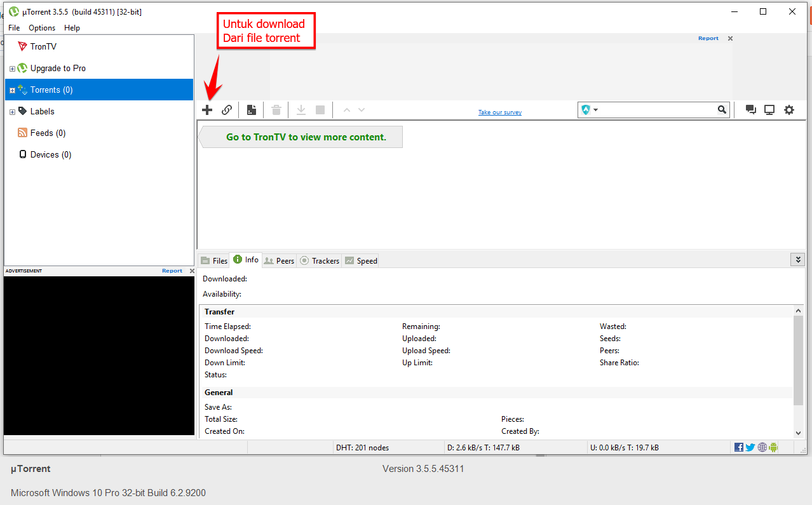Viewport: 812px width, 505px height.
Task: Open Preferences via the gear icon
Action: point(789,110)
